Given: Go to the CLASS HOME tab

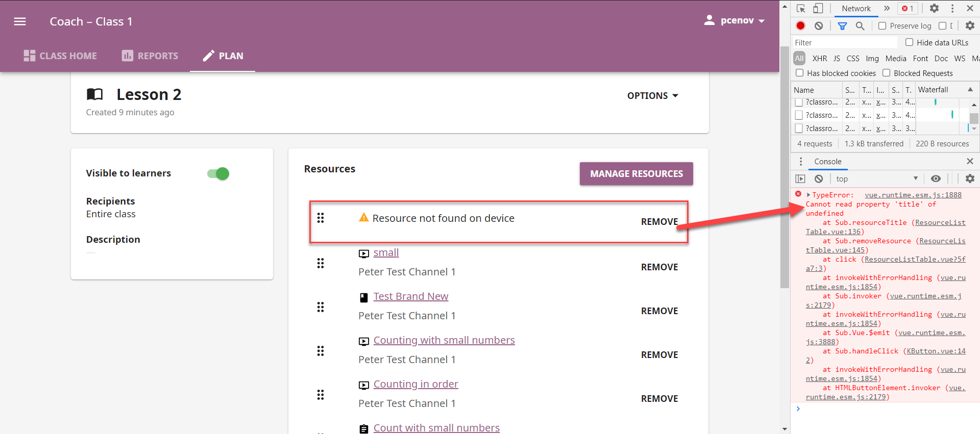Looking at the screenshot, I should coord(60,56).
